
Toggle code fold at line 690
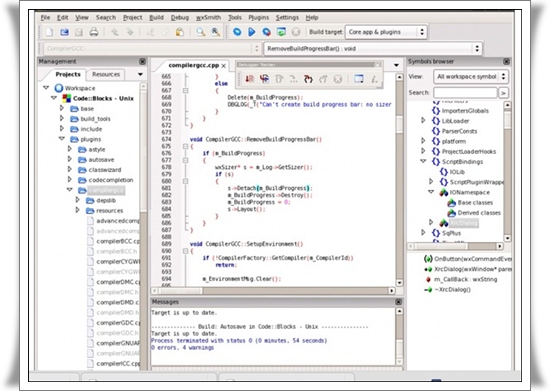pyautogui.click(x=186, y=251)
